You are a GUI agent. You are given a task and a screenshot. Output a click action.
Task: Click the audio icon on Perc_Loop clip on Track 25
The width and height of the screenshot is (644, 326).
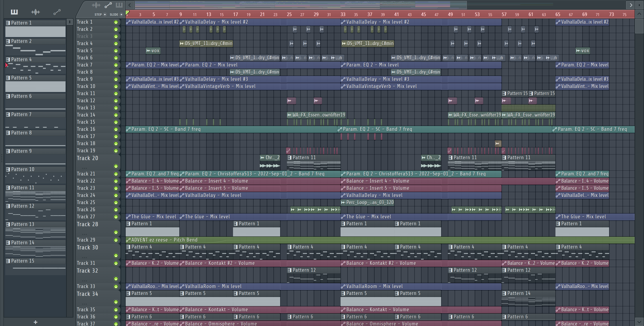343,203
